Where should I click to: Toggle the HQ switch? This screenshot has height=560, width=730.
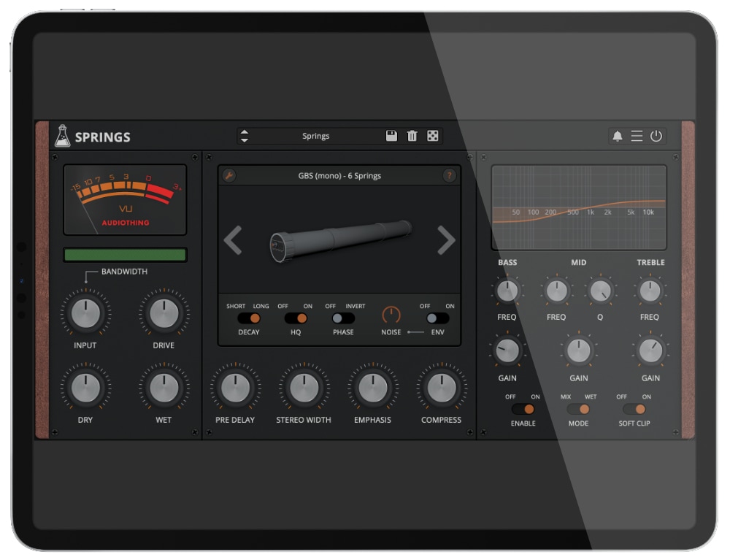pos(296,318)
